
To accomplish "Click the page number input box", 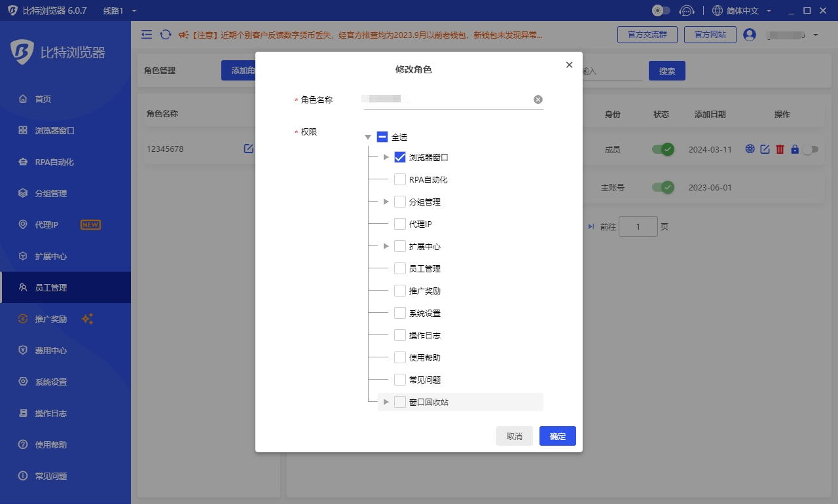I will (638, 226).
